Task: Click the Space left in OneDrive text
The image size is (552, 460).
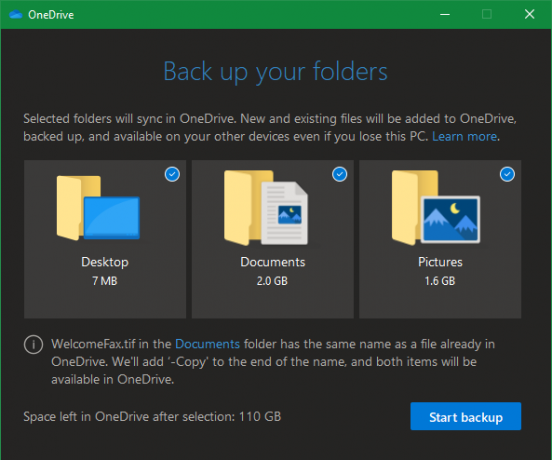Action: click(x=152, y=417)
